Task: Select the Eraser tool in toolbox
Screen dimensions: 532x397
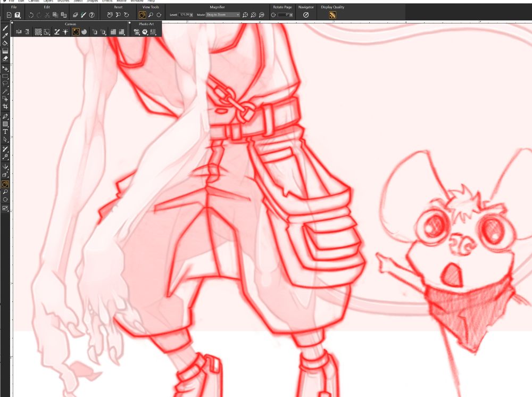Action: 5,59
